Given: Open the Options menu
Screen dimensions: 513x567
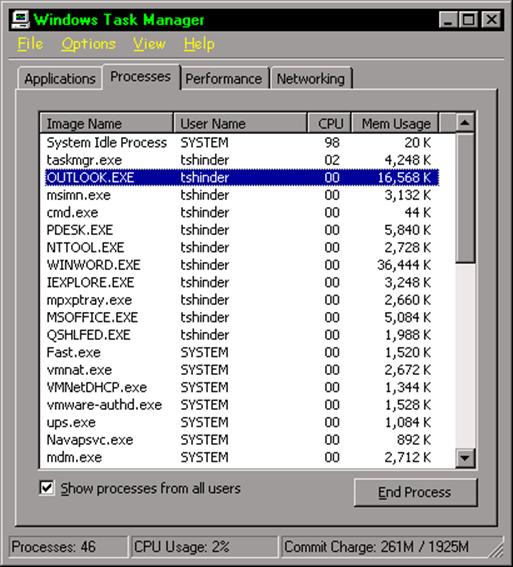Looking at the screenshot, I should pyautogui.click(x=89, y=44).
